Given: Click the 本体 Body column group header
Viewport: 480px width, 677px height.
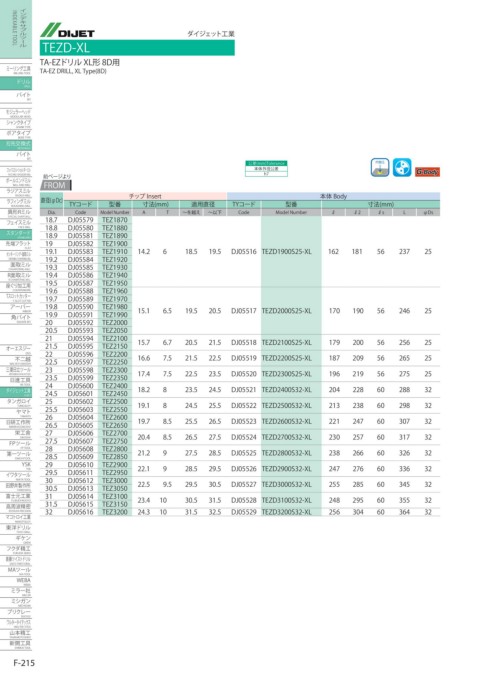Looking at the screenshot, I should pos(333,196).
